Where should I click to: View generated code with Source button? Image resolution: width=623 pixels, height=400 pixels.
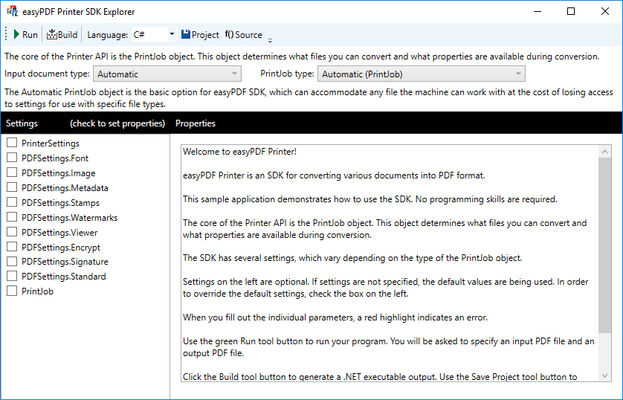(x=244, y=35)
